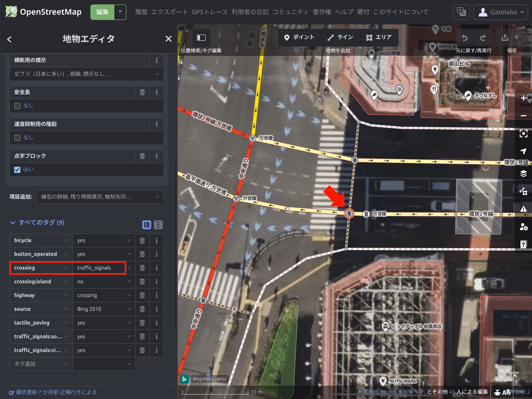Open the コミュニティ menu item
Image resolution: width=532 pixels, height=399 pixels.
(290, 12)
